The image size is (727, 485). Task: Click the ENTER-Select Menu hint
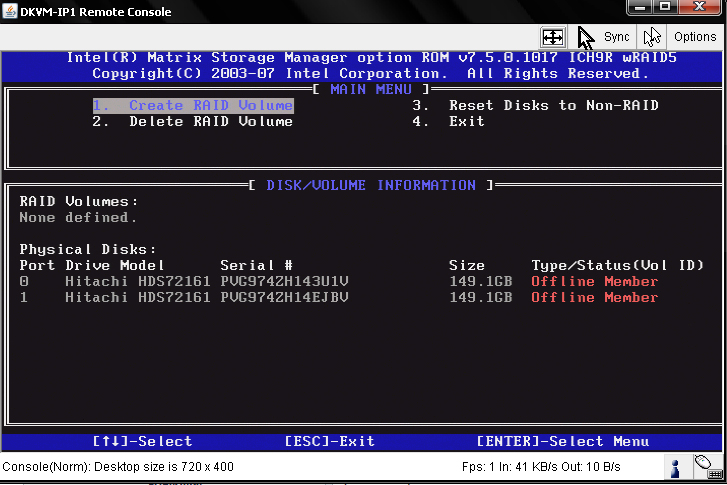(562, 441)
